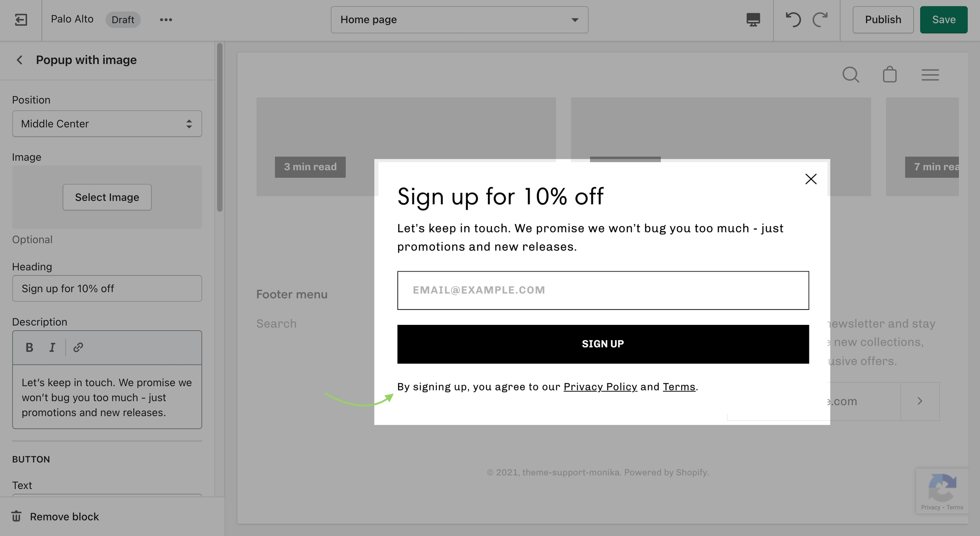
Task: Open the three-dot more actions menu
Action: [166, 20]
